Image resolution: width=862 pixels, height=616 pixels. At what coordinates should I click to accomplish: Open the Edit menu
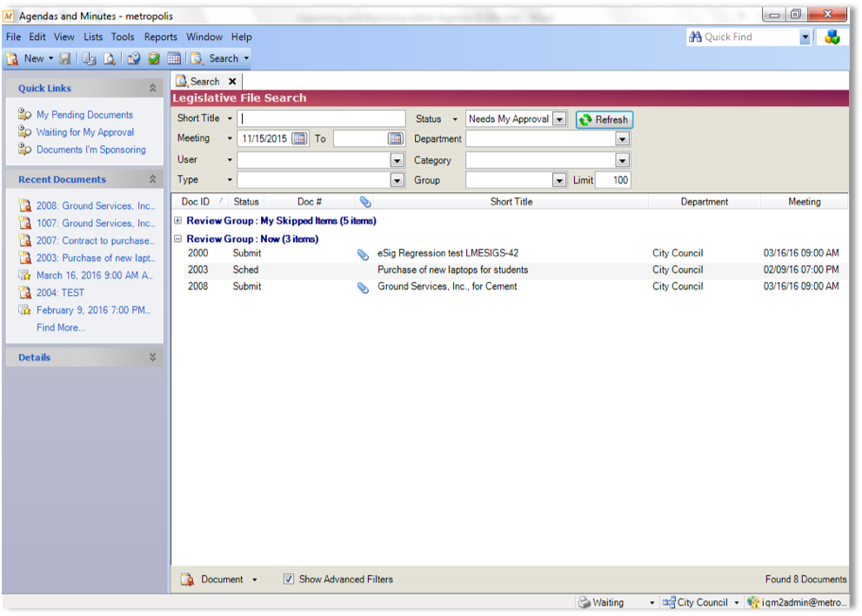pos(37,37)
